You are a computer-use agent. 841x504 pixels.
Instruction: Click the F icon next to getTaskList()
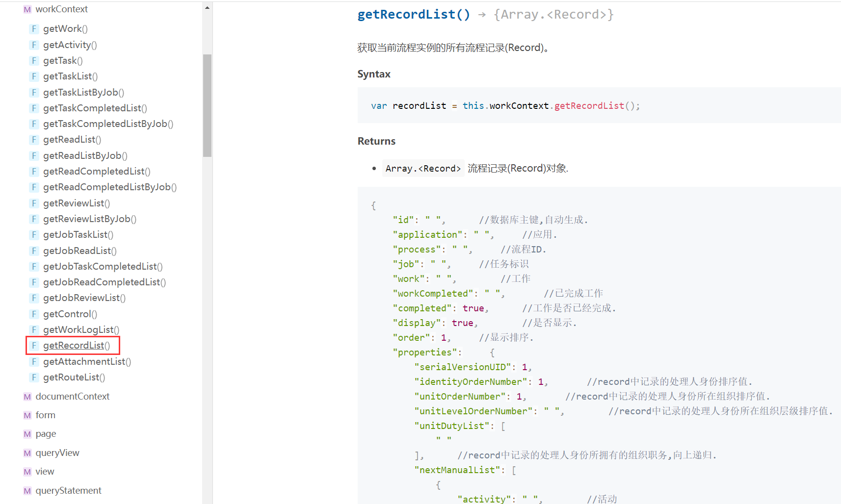(34, 76)
